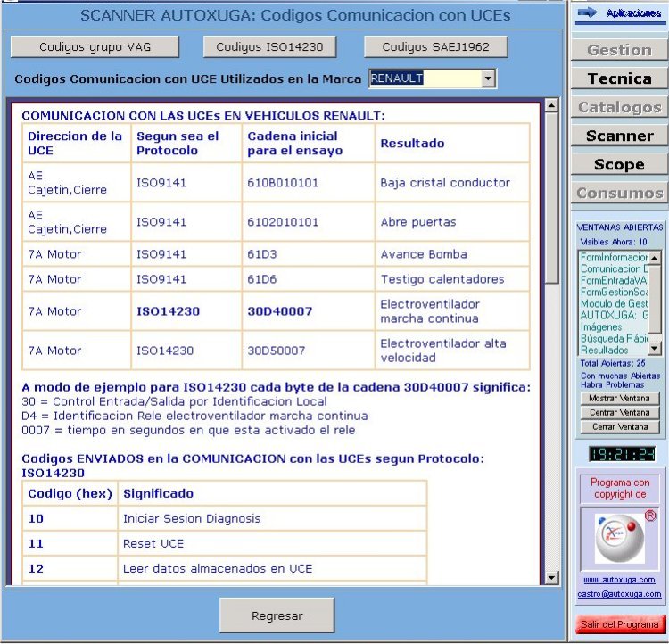Viewport: 669px width, 644px height.
Task: Click the Baja cristal conductor result
Action: pyautogui.click(x=452, y=183)
